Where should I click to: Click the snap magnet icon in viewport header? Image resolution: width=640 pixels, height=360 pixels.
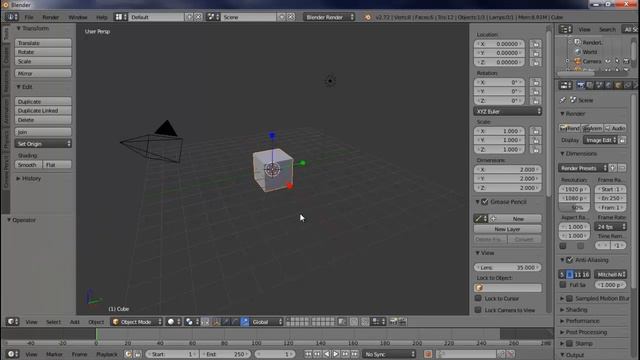[x=366, y=322]
